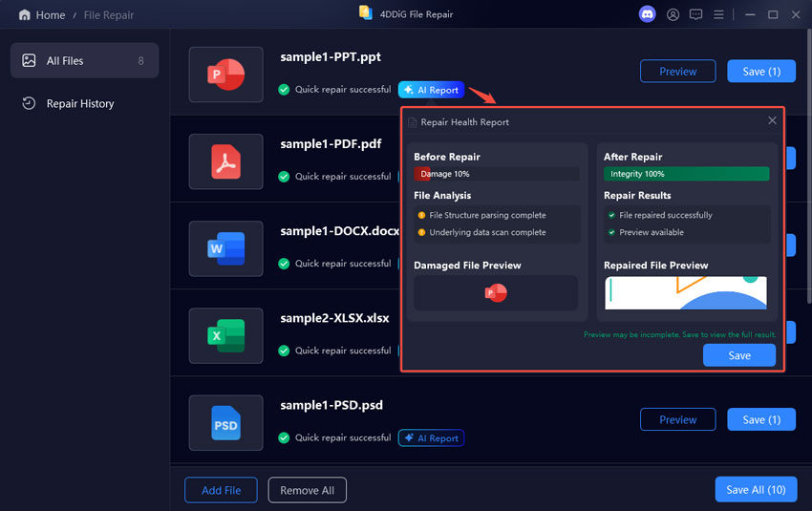The width and height of the screenshot is (812, 511).
Task: Click the PSD file icon for sample1-PSD.psd
Action: 225,423
